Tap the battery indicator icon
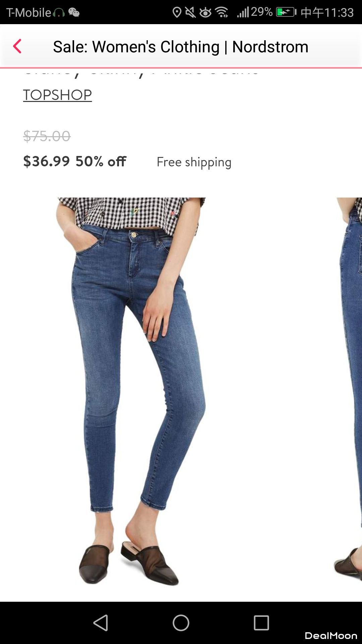Screen dimensions: 362x644 point(286,12)
